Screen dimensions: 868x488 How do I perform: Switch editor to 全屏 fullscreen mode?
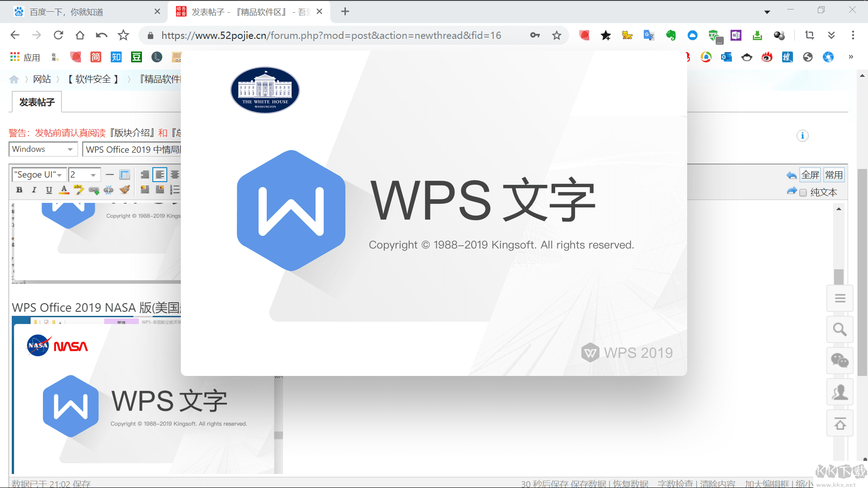tap(810, 175)
